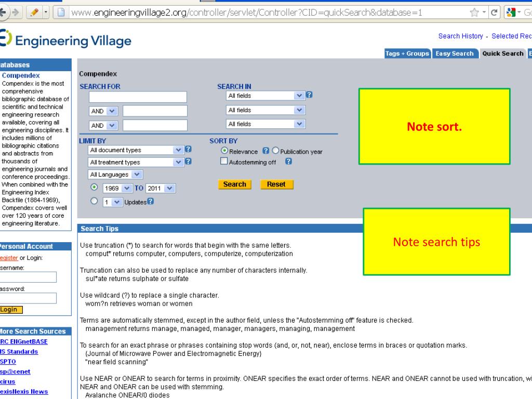Screen dimensions: 532x399
Task: Click the browser forward arrow
Action: (x=15, y=12)
